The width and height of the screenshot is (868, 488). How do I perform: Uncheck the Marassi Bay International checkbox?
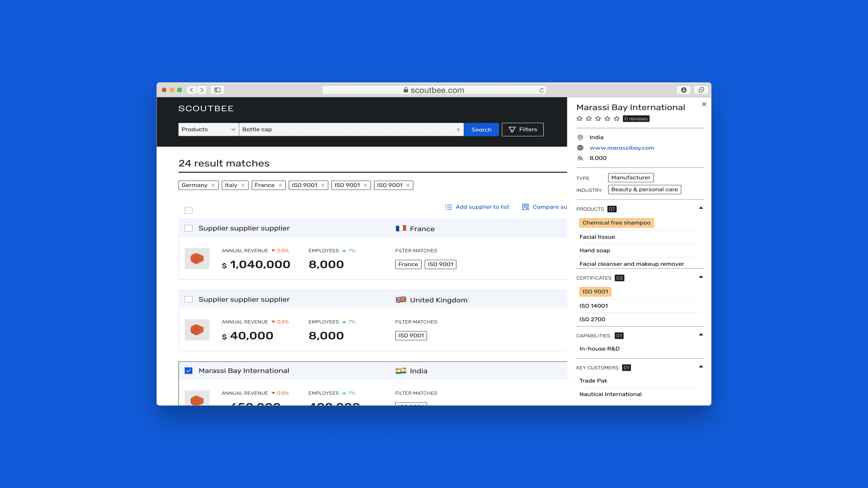click(x=189, y=371)
